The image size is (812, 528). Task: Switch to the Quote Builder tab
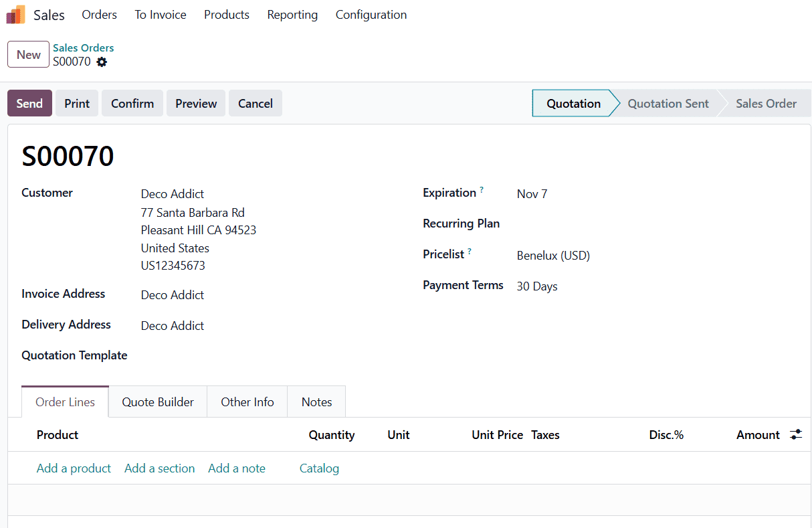point(158,402)
